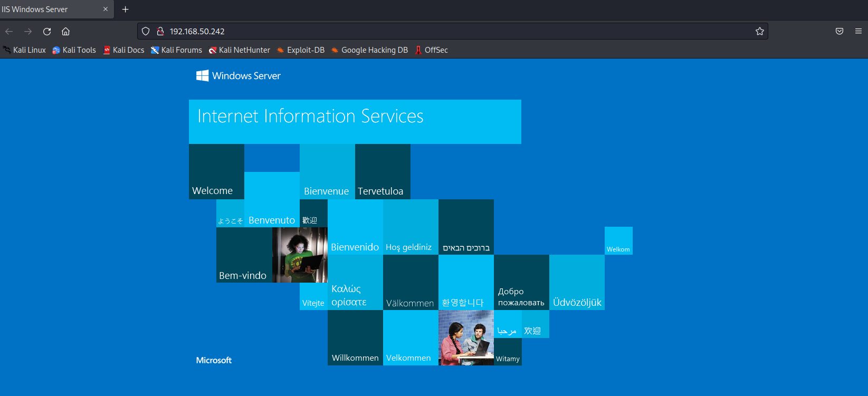Open the Save to Pocket icon
This screenshot has width=868, height=396.
tap(839, 32)
